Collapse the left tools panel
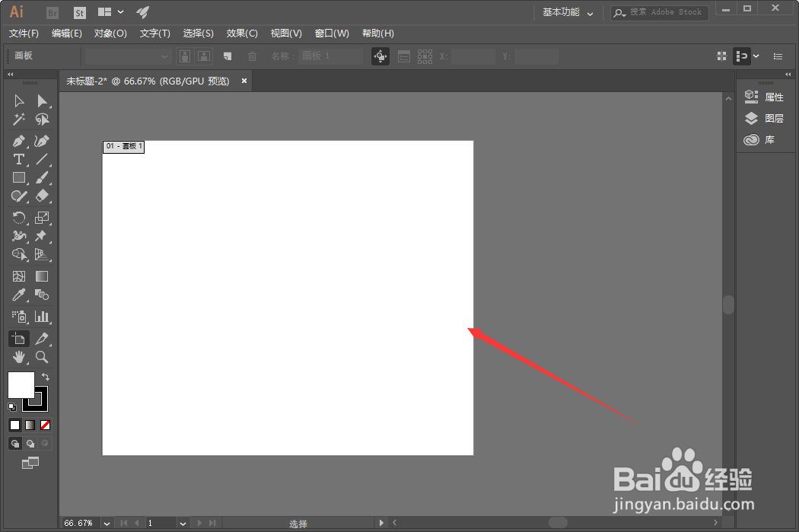799x532 pixels. [x=10, y=75]
